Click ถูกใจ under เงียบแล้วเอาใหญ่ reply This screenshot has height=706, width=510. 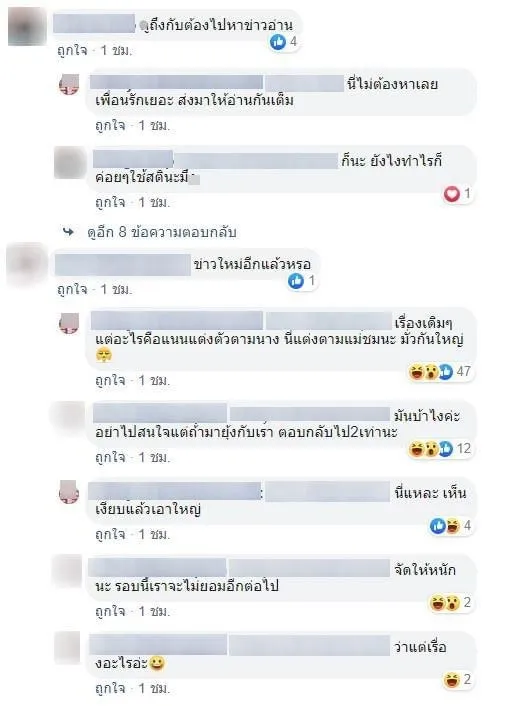coord(110,534)
